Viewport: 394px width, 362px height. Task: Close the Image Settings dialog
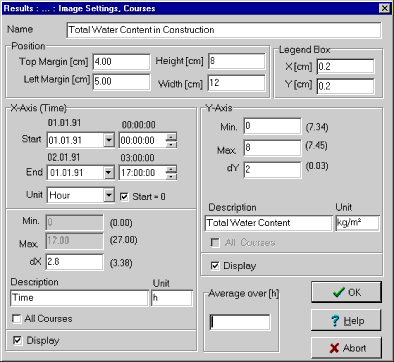(x=385, y=8)
